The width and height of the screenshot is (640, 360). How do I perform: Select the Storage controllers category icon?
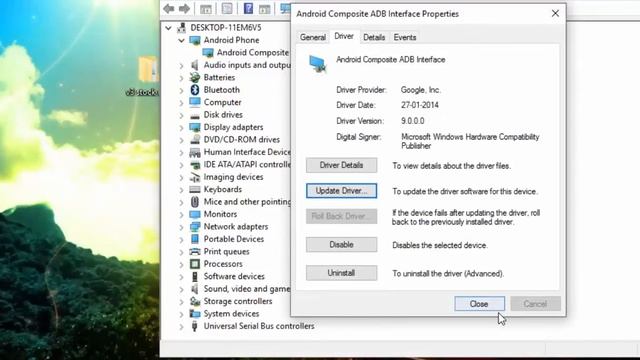(x=195, y=301)
